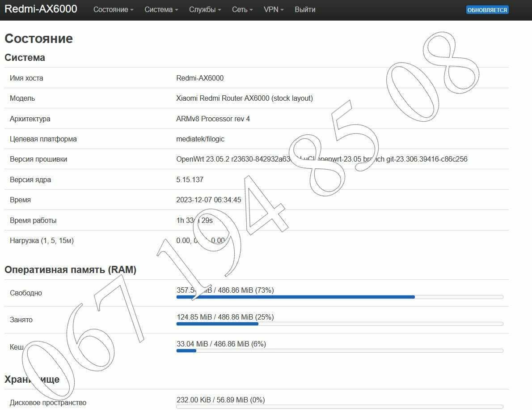Open the VPN dropdown menu
The width and height of the screenshot is (532, 410).
(274, 9)
